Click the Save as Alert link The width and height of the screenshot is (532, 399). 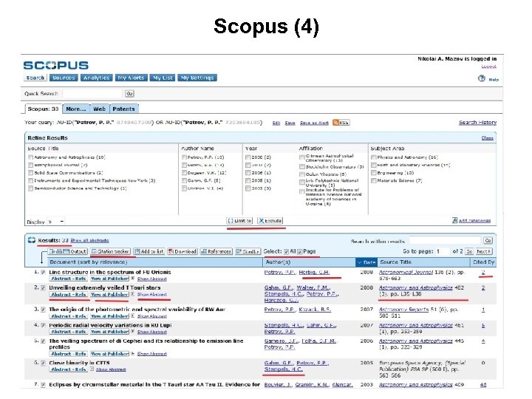point(314,123)
